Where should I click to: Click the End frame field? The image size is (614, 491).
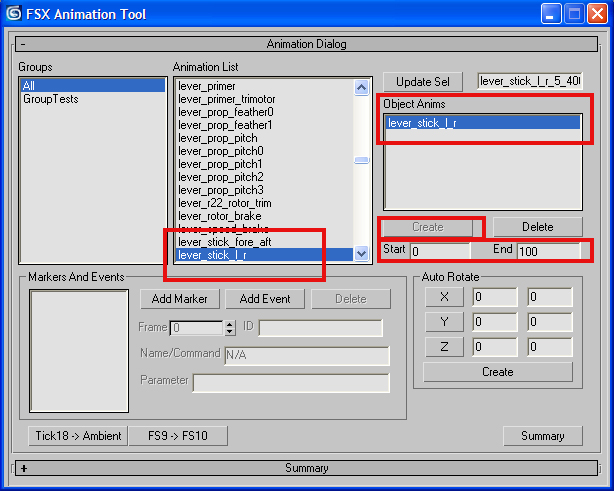[549, 251]
